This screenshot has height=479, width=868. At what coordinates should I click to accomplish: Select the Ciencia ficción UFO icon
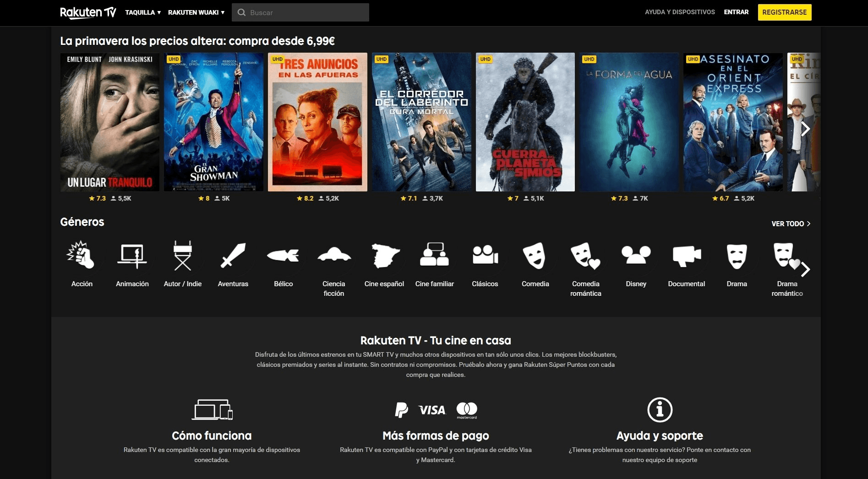pos(334,254)
